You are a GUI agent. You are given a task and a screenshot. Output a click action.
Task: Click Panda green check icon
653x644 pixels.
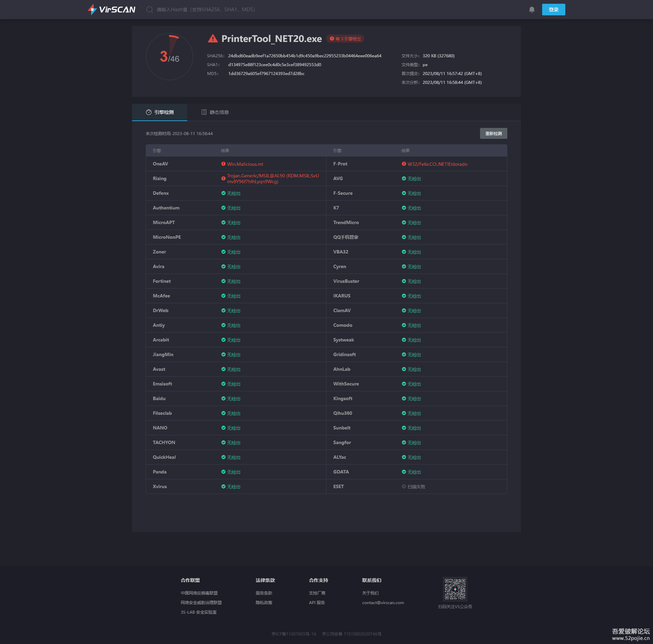(223, 472)
